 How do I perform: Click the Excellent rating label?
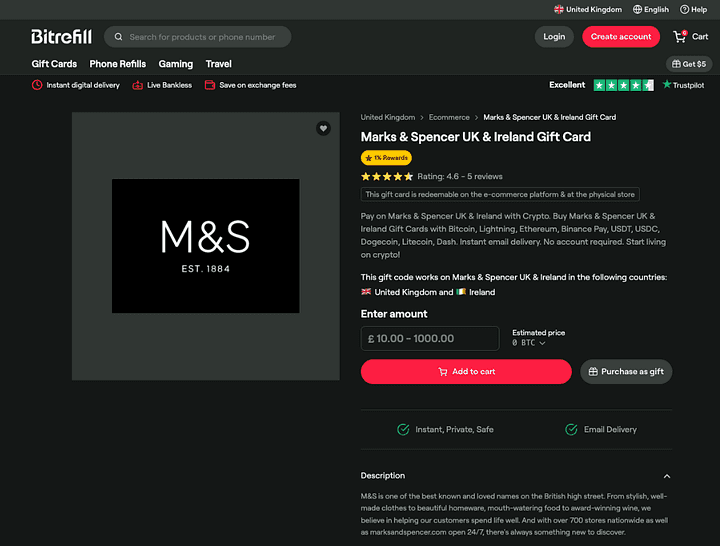pyautogui.click(x=567, y=85)
